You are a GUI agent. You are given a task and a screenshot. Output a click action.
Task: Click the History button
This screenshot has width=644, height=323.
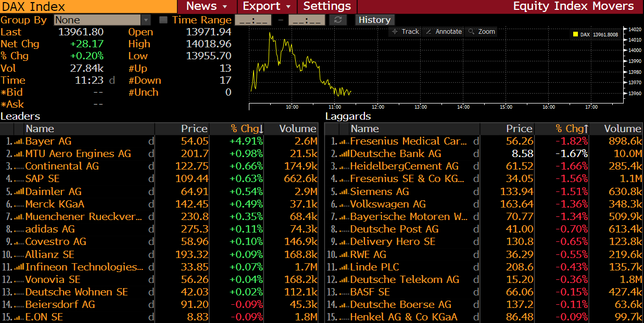(374, 20)
